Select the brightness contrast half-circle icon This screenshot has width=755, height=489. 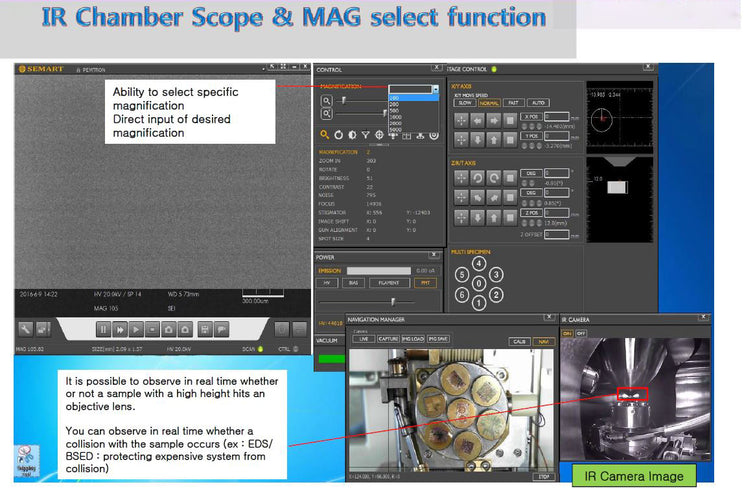click(352, 135)
